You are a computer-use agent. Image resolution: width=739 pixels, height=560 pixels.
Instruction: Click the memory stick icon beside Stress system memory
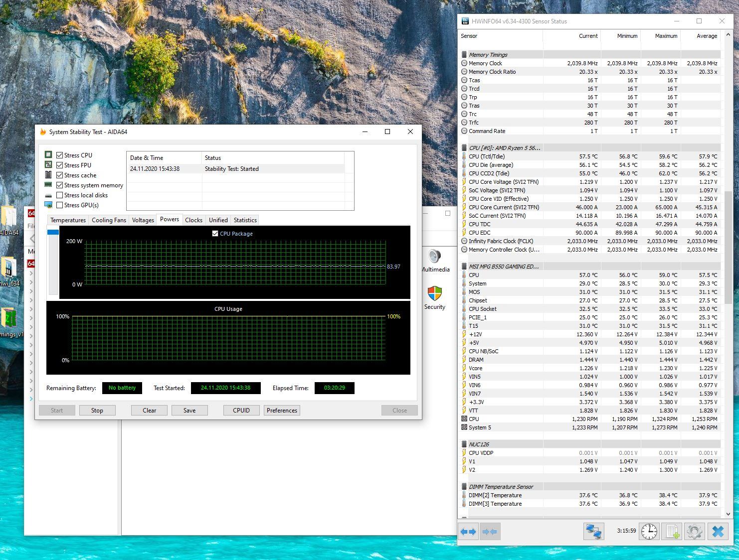pyautogui.click(x=48, y=185)
